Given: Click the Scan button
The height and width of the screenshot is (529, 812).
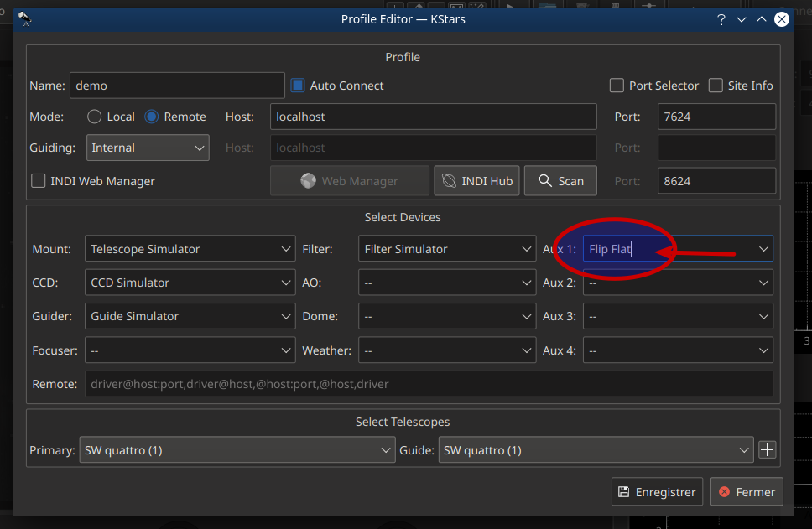Looking at the screenshot, I should point(560,180).
